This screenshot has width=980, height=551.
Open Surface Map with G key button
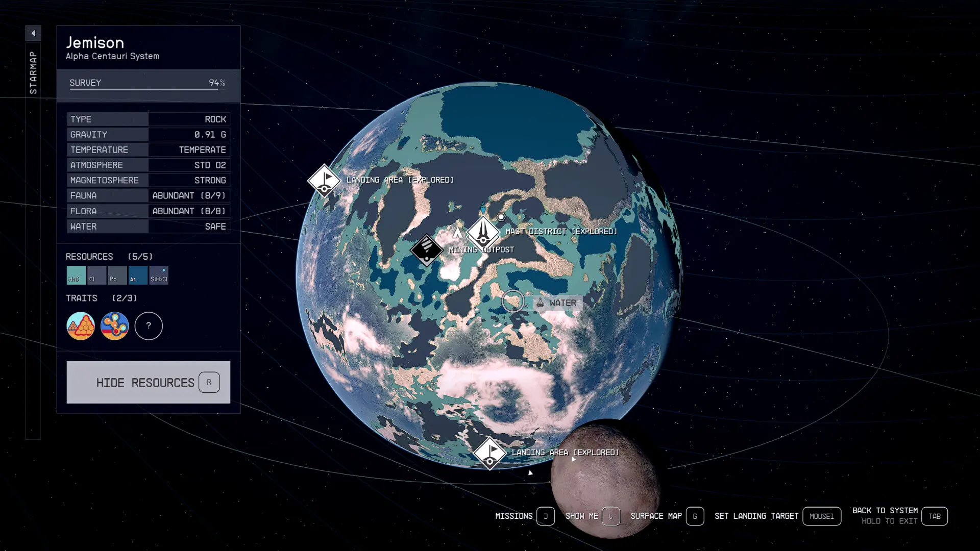(695, 516)
